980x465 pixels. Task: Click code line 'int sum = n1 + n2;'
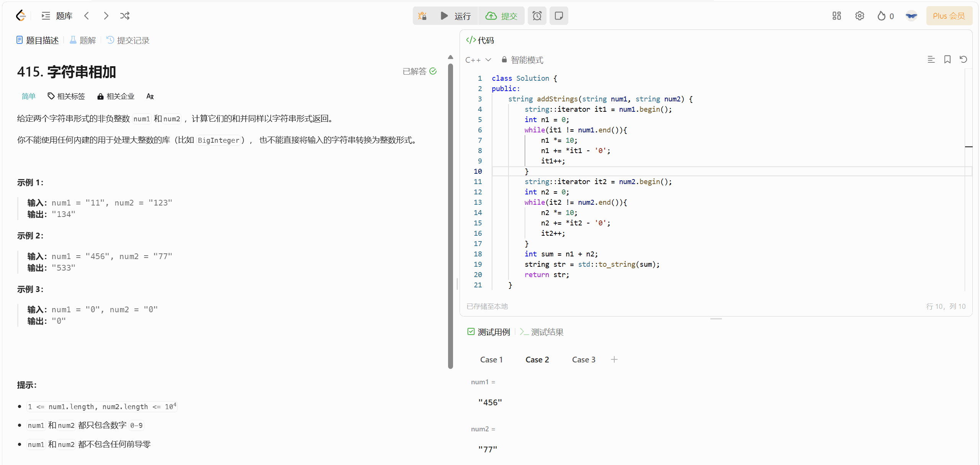[x=561, y=254]
